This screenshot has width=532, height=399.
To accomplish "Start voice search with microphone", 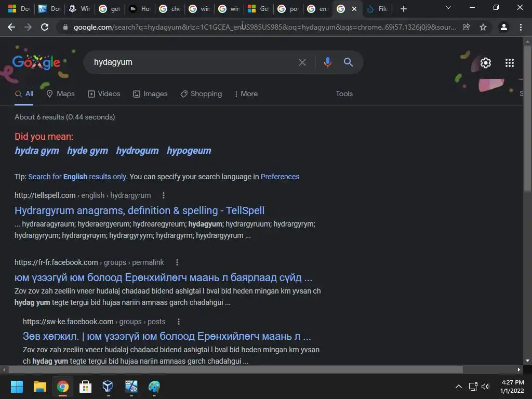I will 327,62.
